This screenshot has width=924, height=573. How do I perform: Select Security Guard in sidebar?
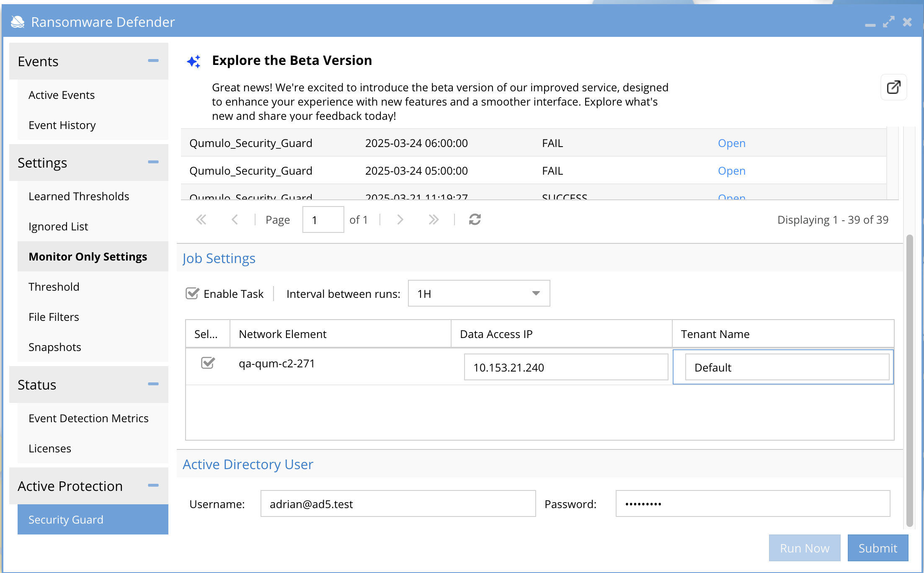click(93, 519)
